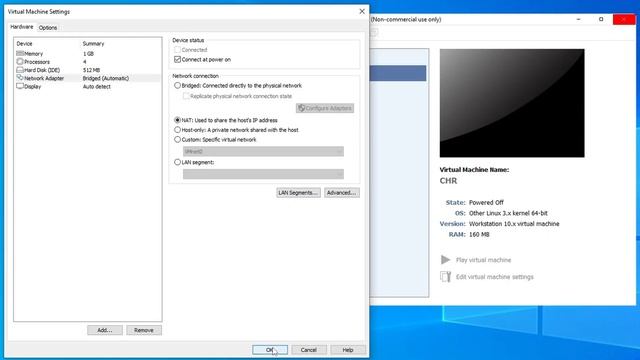Select the LAN segment radio button
This screenshot has height=360, width=640.
point(178,162)
